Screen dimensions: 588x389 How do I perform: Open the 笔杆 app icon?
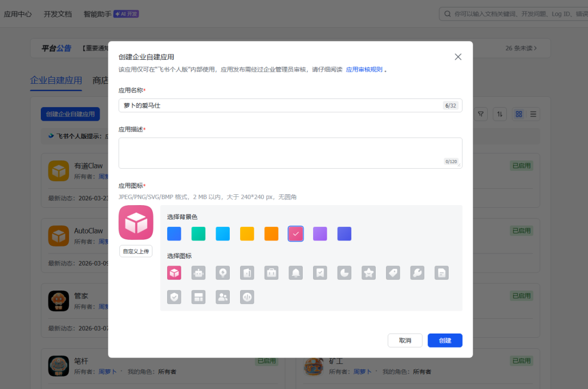pos(58,366)
